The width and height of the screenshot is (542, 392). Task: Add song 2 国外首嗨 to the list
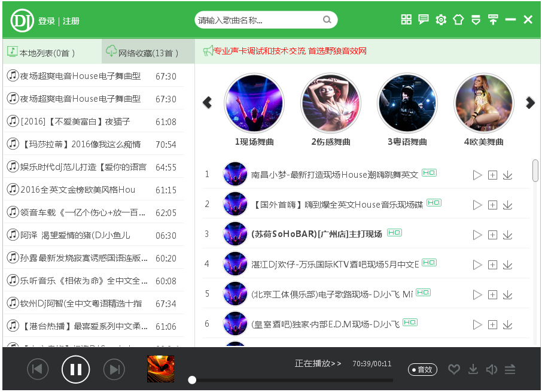[492, 205]
